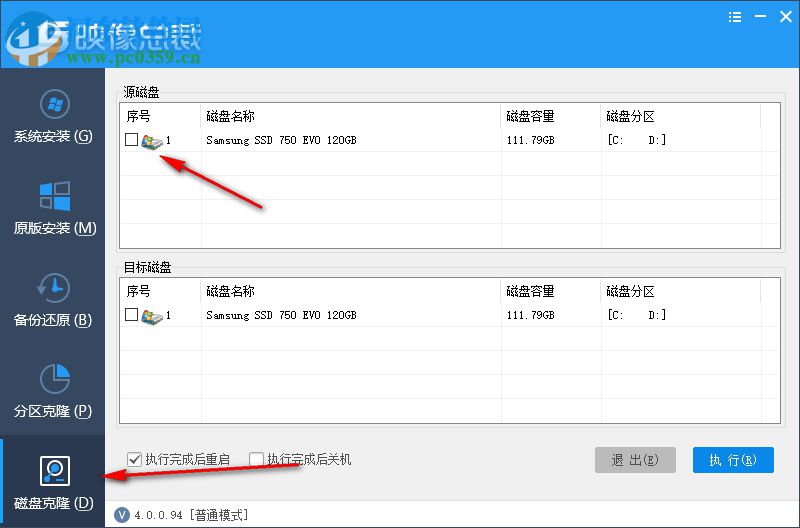Click the 执行(R) button
This screenshot has height=528, width=800.
point(733,460)
